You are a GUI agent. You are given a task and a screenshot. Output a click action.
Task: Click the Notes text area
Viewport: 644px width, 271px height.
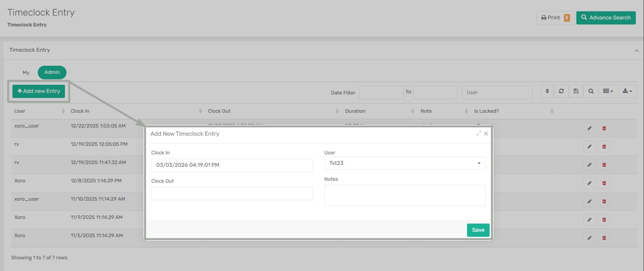[404, 195]
